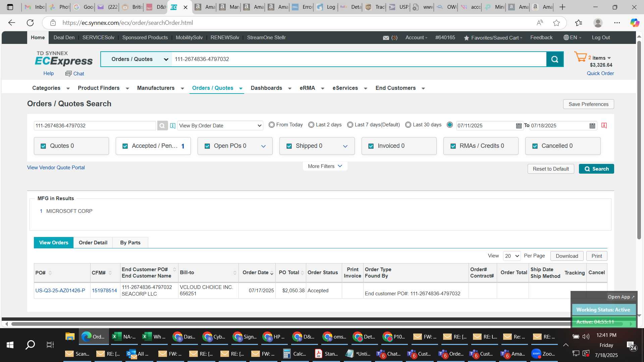The height and width of the screenshot is (362, 644).
Task: Open File Explorer in the taskbar
Action: click(x=70, y=337)
